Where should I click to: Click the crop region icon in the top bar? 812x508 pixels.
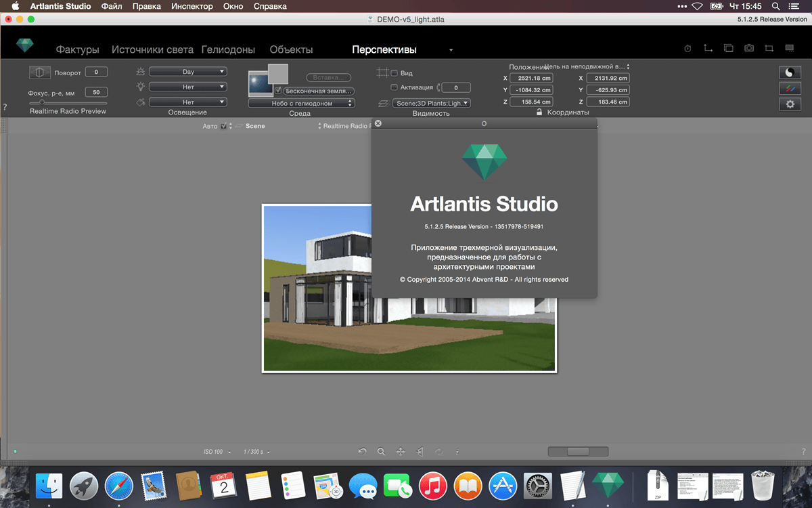coord(769,49)
